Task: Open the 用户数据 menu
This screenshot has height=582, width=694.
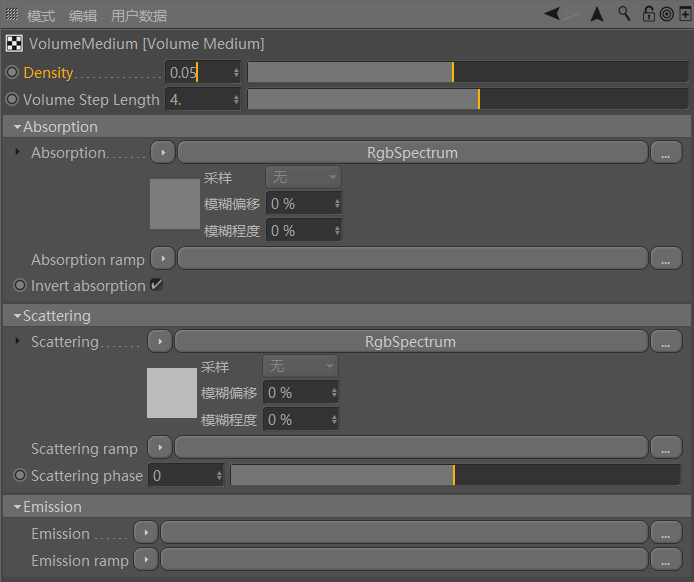Action: (x=138, y=16)
